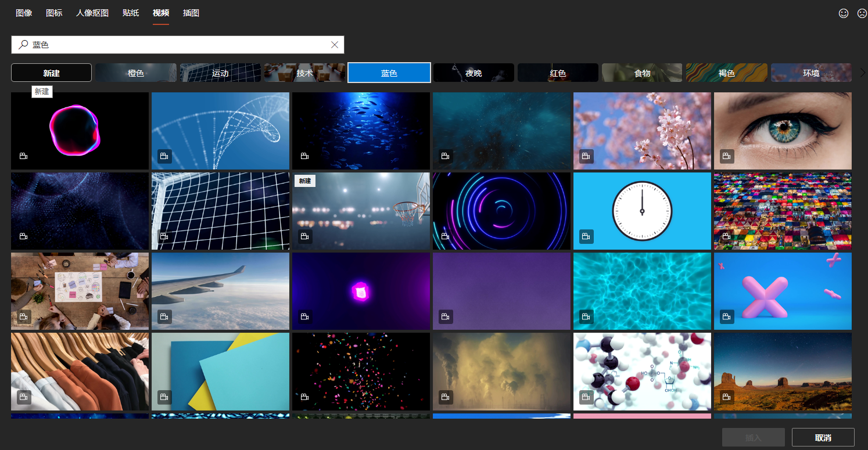The width and height of the screenshot is (868, 450).
Task: Select the cherry blossom video thumbnail
Action: point(642,131)
